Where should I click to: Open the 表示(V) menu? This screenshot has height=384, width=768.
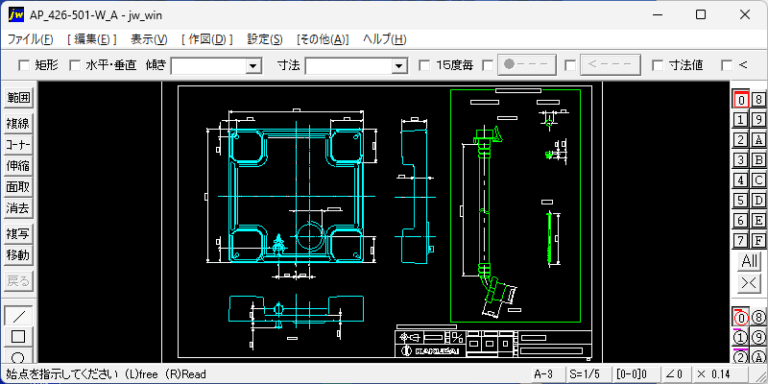tap(149, 40)
